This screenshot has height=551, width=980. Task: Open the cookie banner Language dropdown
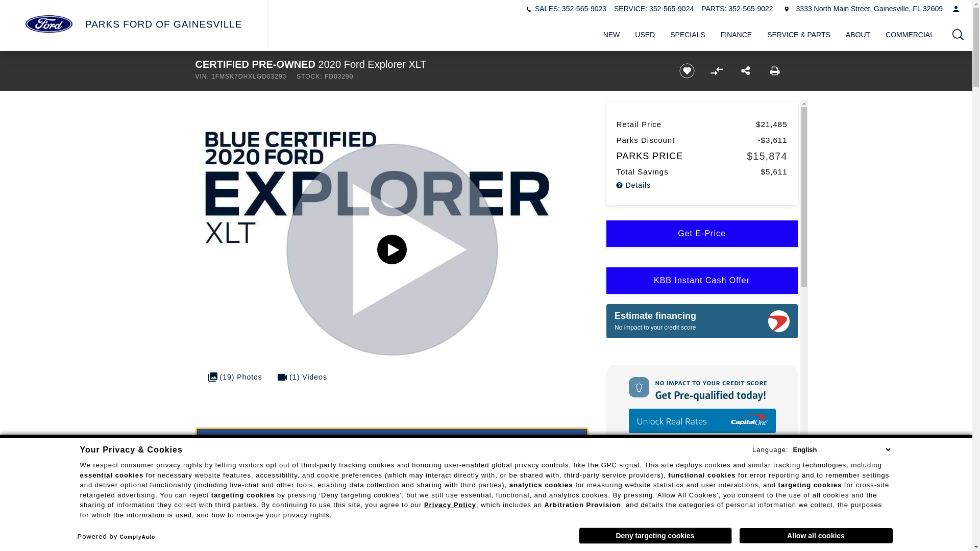tap(841, 449)
